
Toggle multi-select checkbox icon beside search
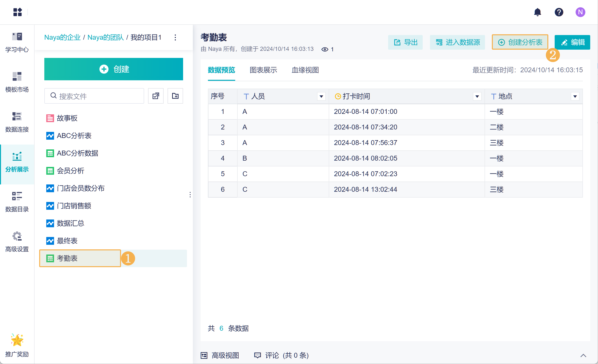(156, 96)
